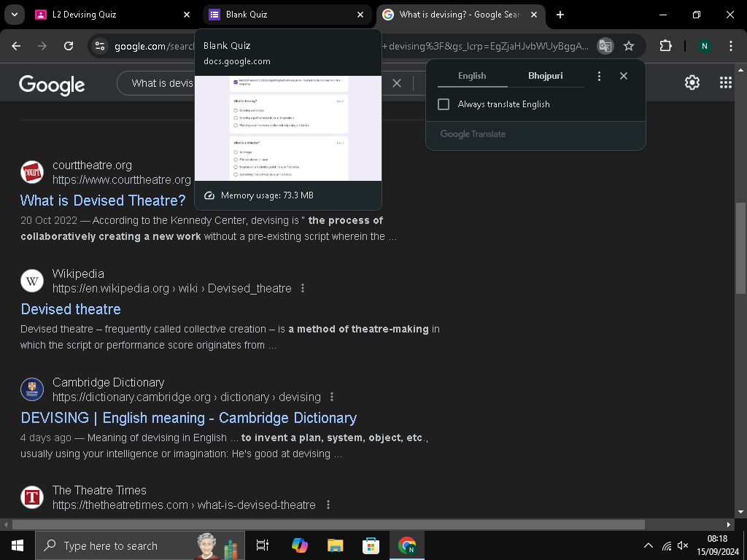Open the Google Translate icon in address bar
The height and width of the screenshot is (560, 747).
(605, 46)
